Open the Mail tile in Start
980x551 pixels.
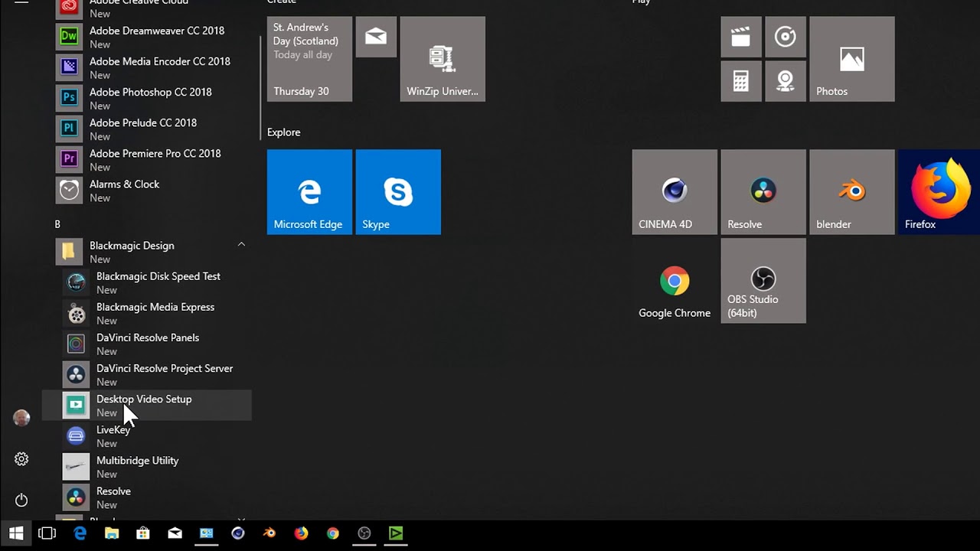(376, 37)
